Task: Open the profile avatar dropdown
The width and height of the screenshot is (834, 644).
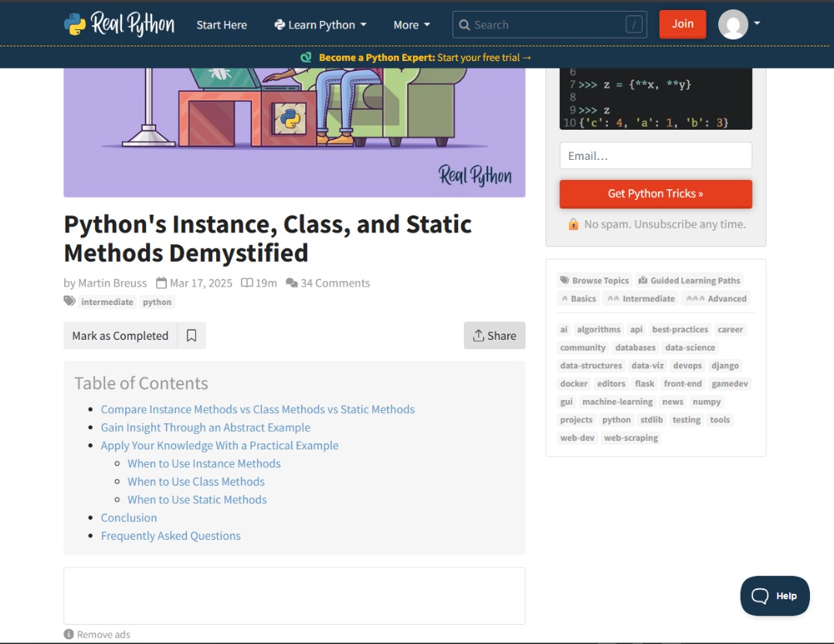Action: [x=734, y=24]
